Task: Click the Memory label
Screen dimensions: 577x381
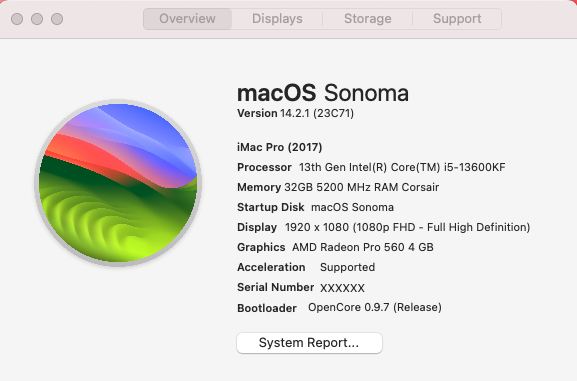Action: coord(259,187)
